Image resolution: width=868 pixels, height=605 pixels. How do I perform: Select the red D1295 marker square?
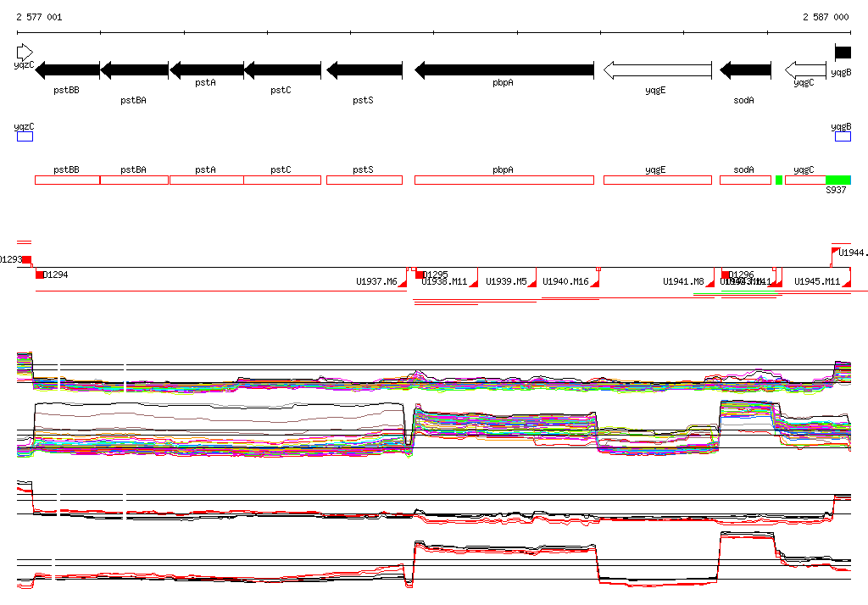point(419,275)
